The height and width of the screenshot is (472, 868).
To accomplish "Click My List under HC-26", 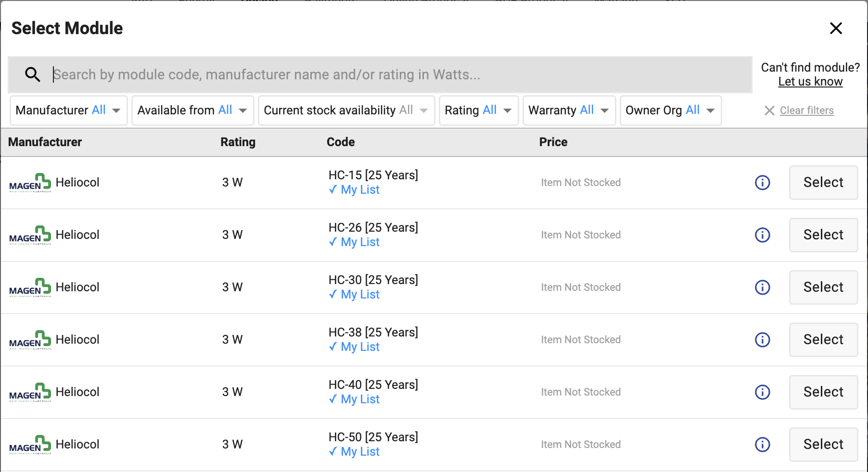I will pos(354,242).
